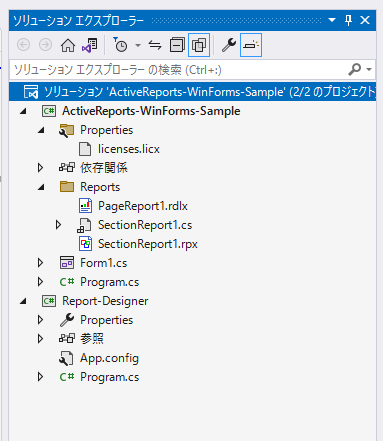Expand the 参照 references node
The height and width of the screenshot is (441, 383).
pos(40,339)
